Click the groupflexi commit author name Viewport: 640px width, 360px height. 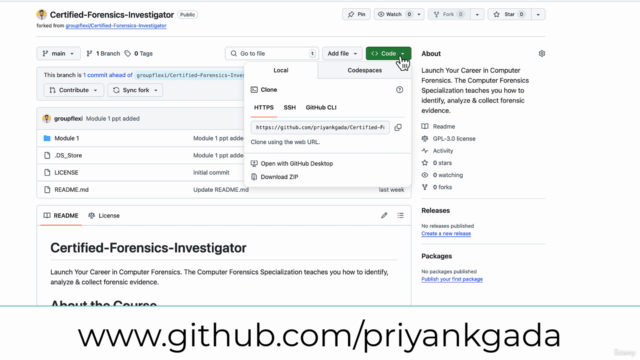pos(68,119)
